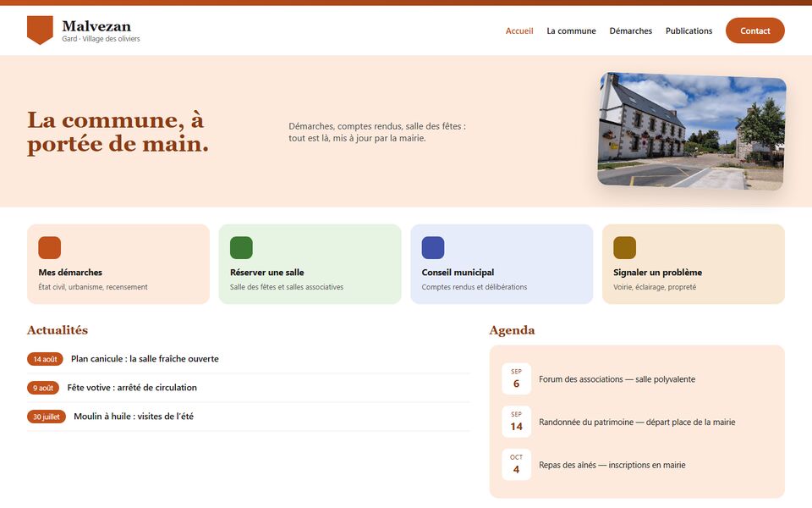Viewport: 812px width, 508px height.
Task: Read the Moulin à huile news item
Action: pyautogui.click(x=134, y=417)
